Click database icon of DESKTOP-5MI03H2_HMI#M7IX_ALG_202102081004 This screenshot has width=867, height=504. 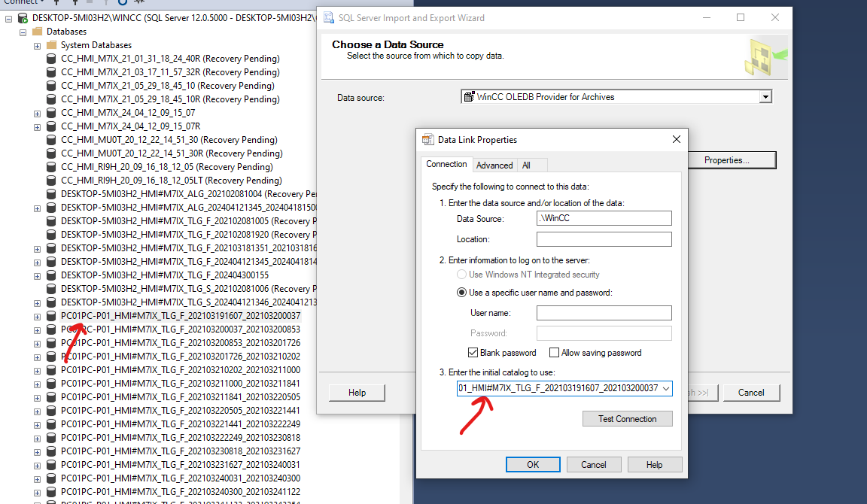point(51,194)
